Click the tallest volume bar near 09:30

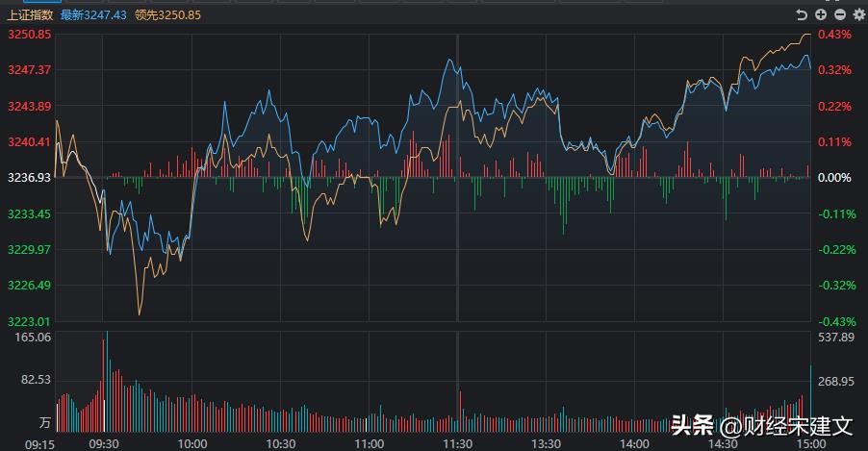tap(107, 380)
